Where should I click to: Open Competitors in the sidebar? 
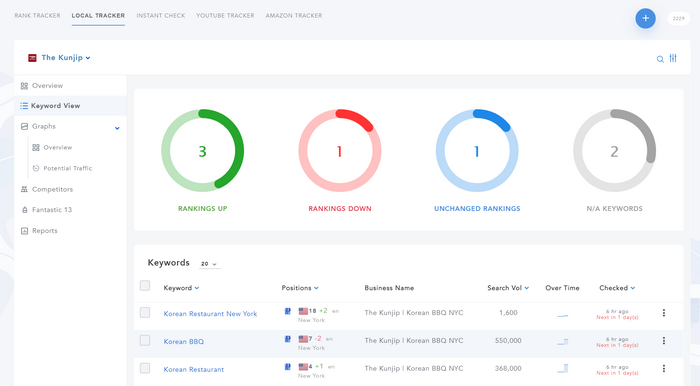(x=52, y=189)
